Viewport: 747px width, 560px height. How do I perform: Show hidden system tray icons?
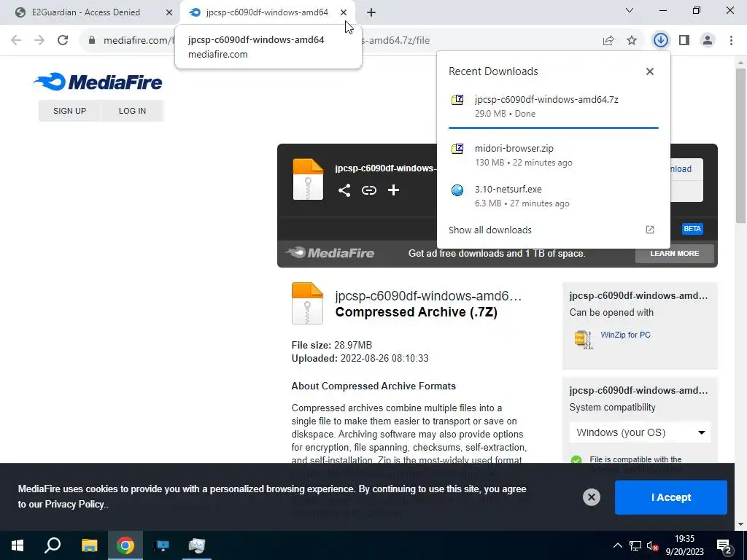[617, 545]
